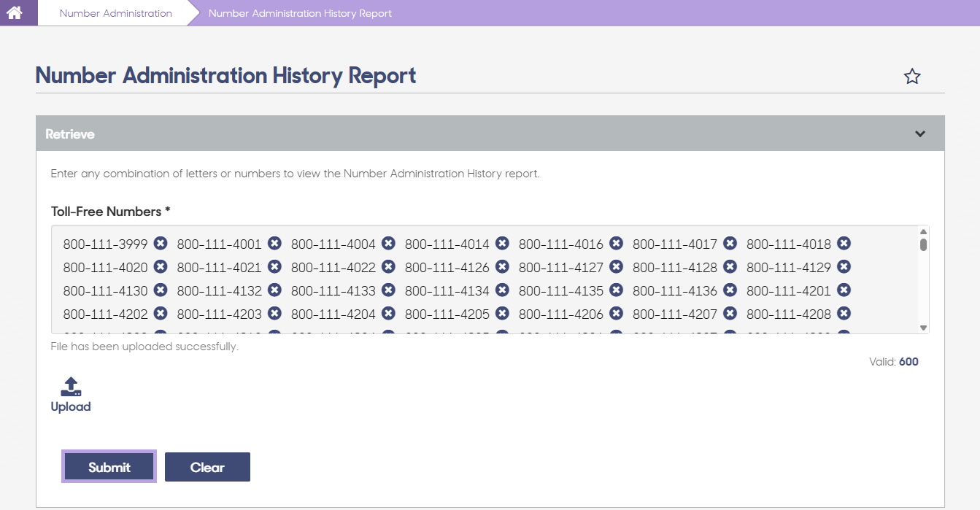Remove number 800-111-4128

tap(730, 267)
